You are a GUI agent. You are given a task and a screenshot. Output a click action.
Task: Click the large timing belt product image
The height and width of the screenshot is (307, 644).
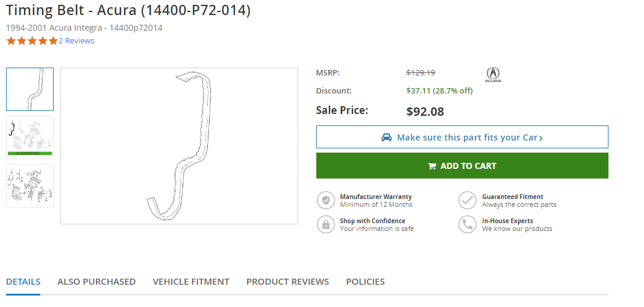[179, 146]
